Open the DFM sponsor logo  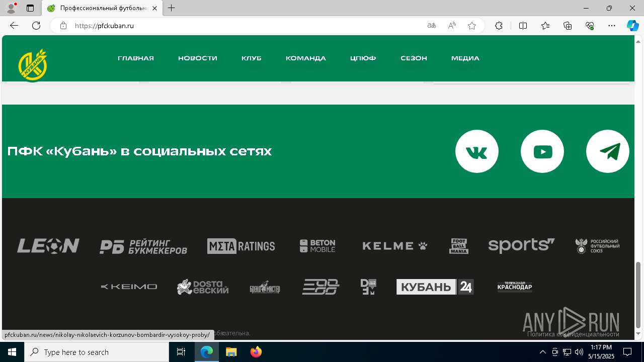368,287
